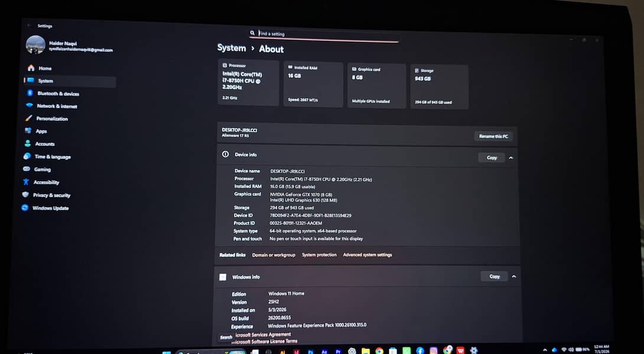Select the Product ID value
The height and width of the screenshot is (354, 644).
(296, 223)
